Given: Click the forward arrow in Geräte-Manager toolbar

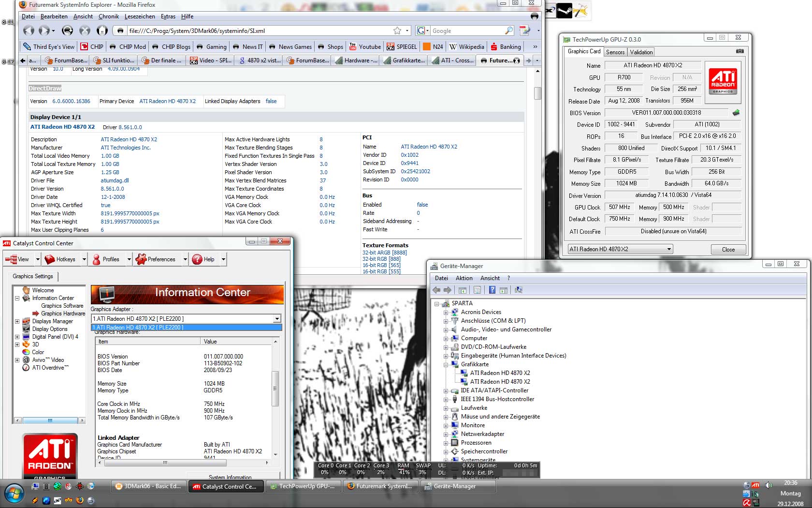Looking at the screenshot, I should [448, 290].
